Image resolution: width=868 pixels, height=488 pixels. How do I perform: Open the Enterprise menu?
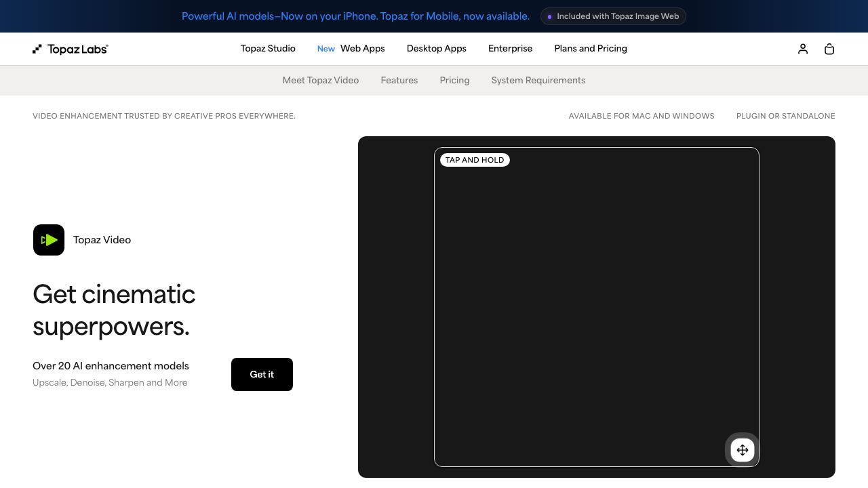pos(510,49)
